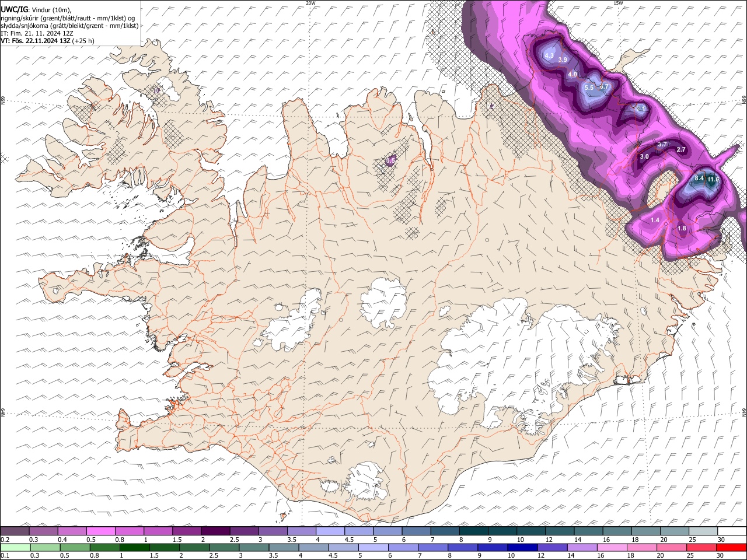Click the 'VT: Fös. 22.11.2024 13Z' valid time
Screen dimensions: 747x560
pyautogui.click(x=36, y=41)
